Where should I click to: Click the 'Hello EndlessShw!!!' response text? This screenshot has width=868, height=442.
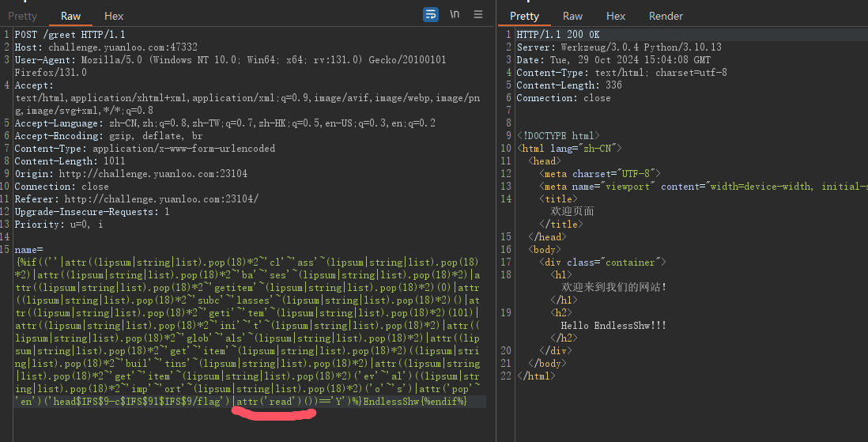click(x=613, y=326)
